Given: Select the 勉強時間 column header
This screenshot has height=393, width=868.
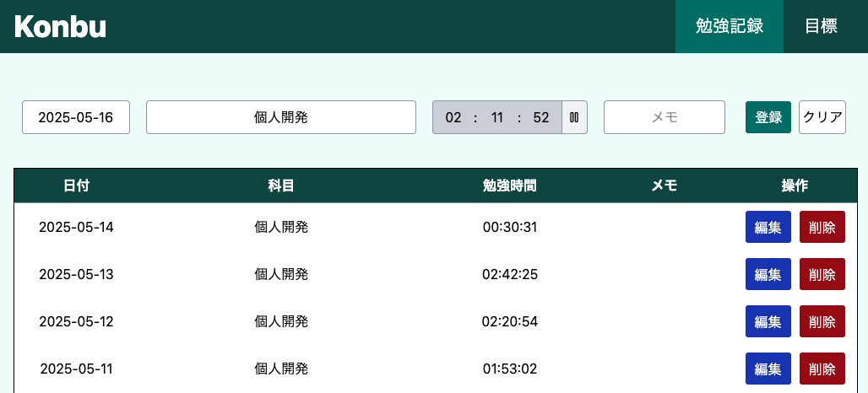Looking at the screenshot, I should click(x=510, y=186).
